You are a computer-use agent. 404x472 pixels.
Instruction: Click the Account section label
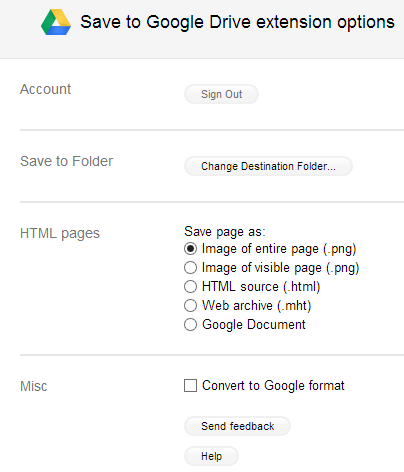pos(45,89)
